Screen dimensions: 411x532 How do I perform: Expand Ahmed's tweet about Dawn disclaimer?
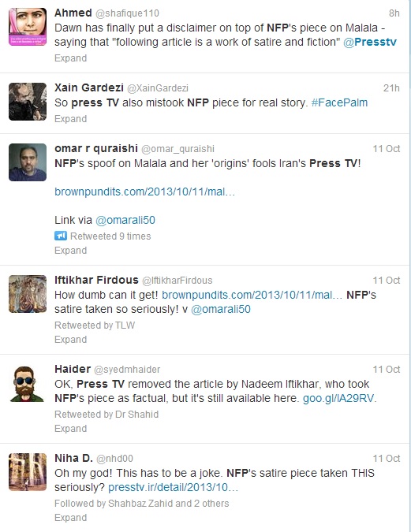pos(71,58)
